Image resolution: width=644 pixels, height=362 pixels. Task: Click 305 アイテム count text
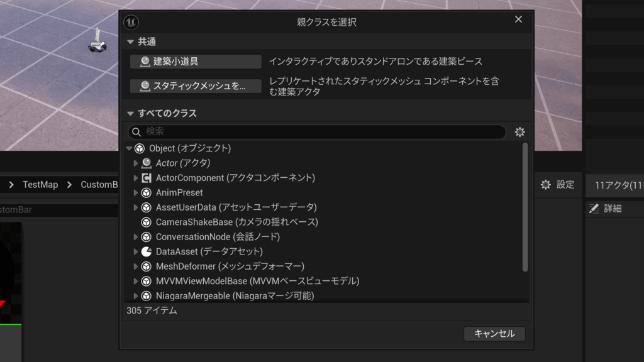[152, 310]
